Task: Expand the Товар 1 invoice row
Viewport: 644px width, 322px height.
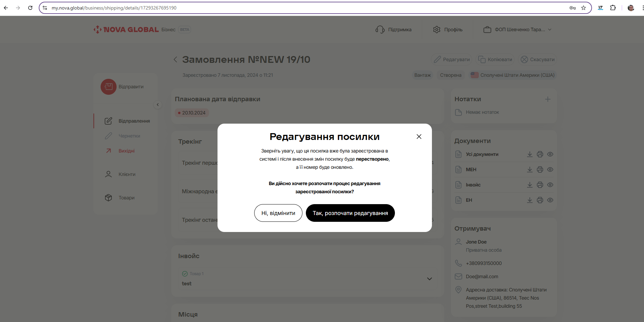Action: coord(429,279)
